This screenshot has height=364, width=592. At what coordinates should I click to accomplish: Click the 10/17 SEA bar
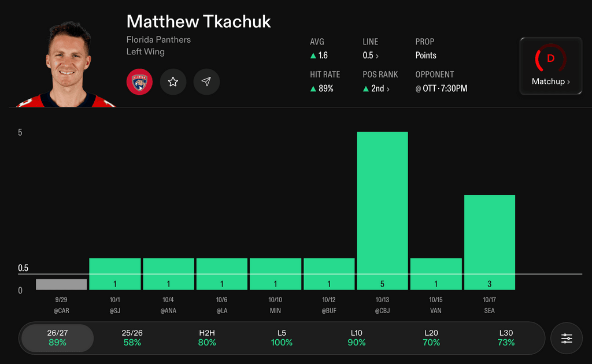click(x=489, y=242)
